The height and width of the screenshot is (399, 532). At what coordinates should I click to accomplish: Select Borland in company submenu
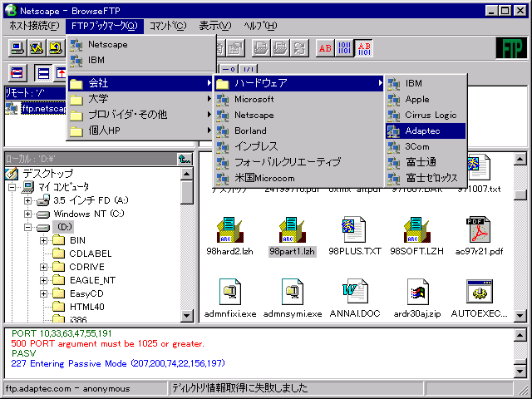[x=298, y=131]
